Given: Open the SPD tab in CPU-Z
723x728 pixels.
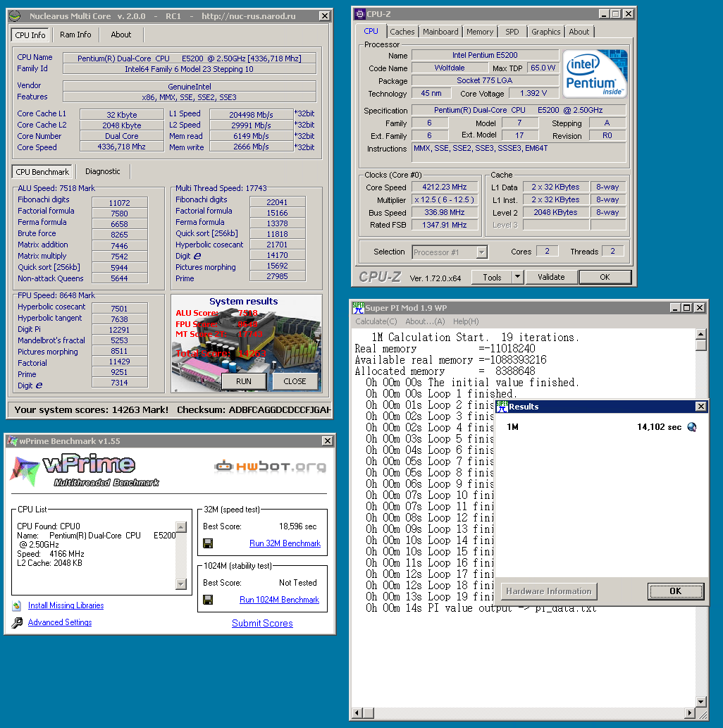Looking at the screenshot, I should (x=512, y=32).
